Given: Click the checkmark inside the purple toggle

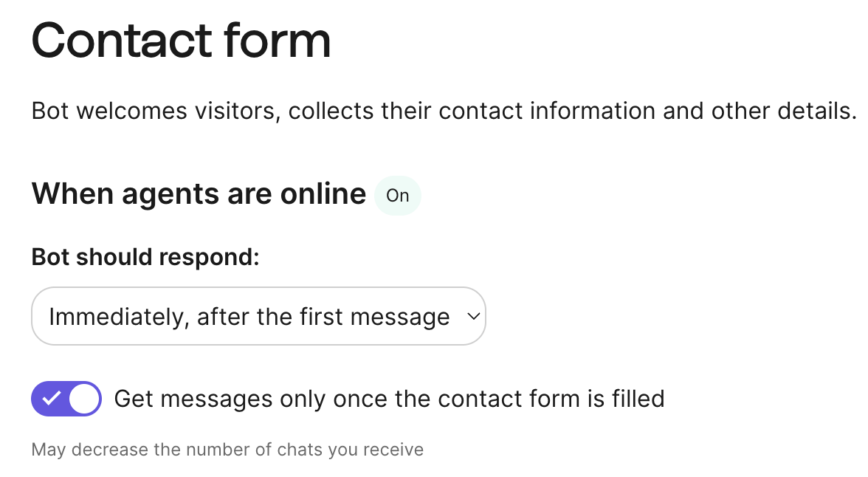Looking at the screenshot, I should (51, 399).
